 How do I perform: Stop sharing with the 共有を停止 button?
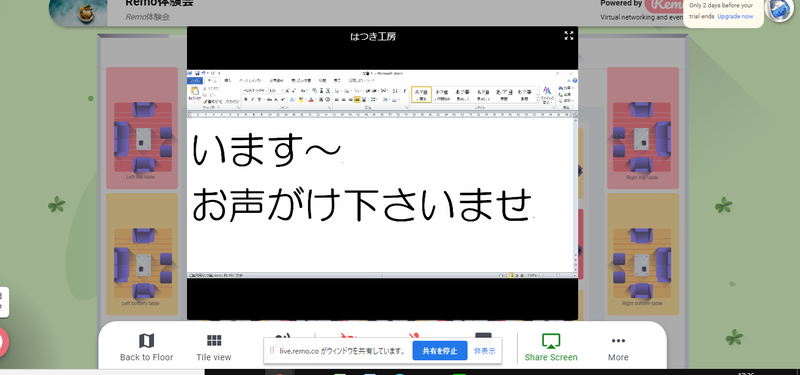tap(439, 351)
